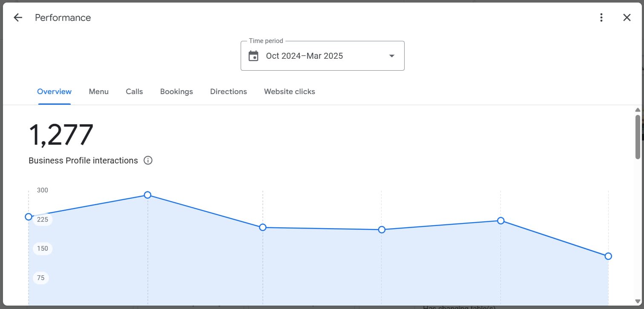Screen dimensions: 644x309
Task: View the Bookings tab
Action: pyautogui.click(x=176, y=92)
